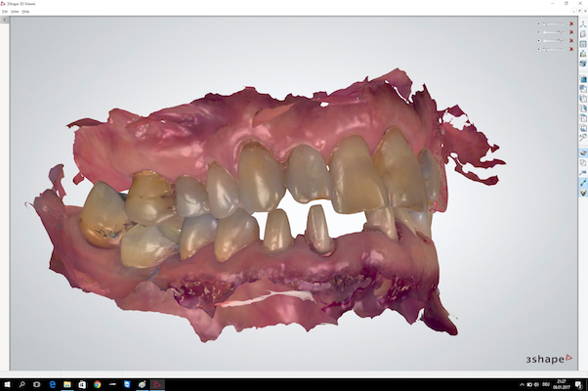Open the File menu
This screenshot has width=588, height=391.
[5, 12]
